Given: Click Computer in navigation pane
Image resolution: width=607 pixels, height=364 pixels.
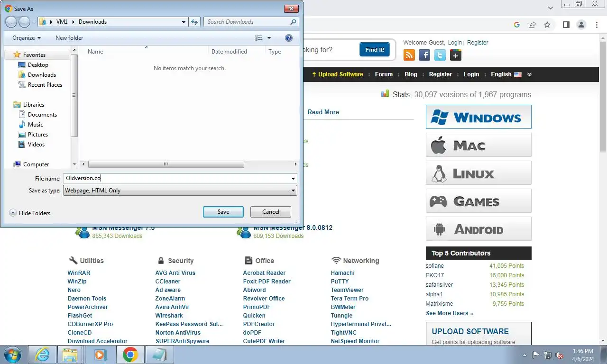Looking at the screenshot, I should tap(36, 164).
